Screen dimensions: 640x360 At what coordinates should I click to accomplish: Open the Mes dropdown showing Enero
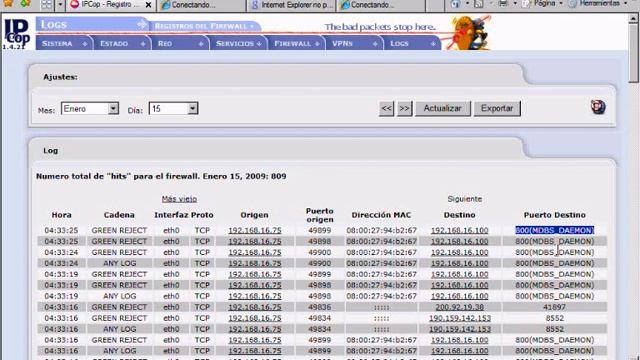(90, 109)
